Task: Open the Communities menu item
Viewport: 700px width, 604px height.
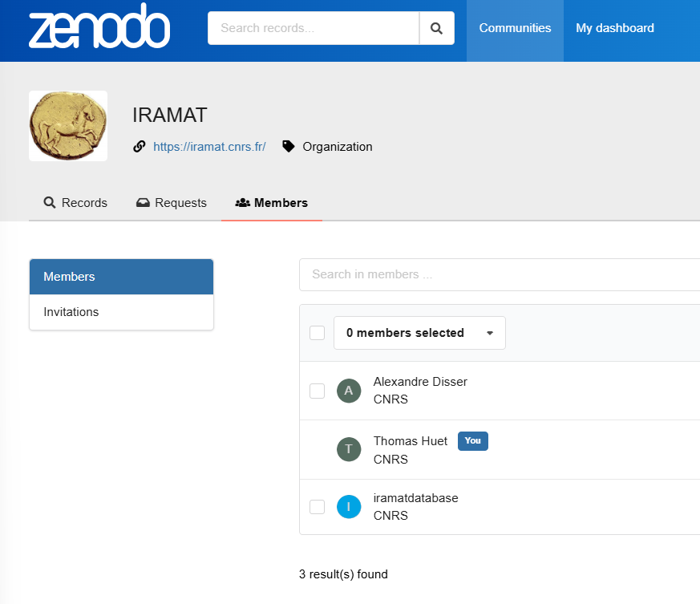Action: pyautogui.click(x=515, y=28)
